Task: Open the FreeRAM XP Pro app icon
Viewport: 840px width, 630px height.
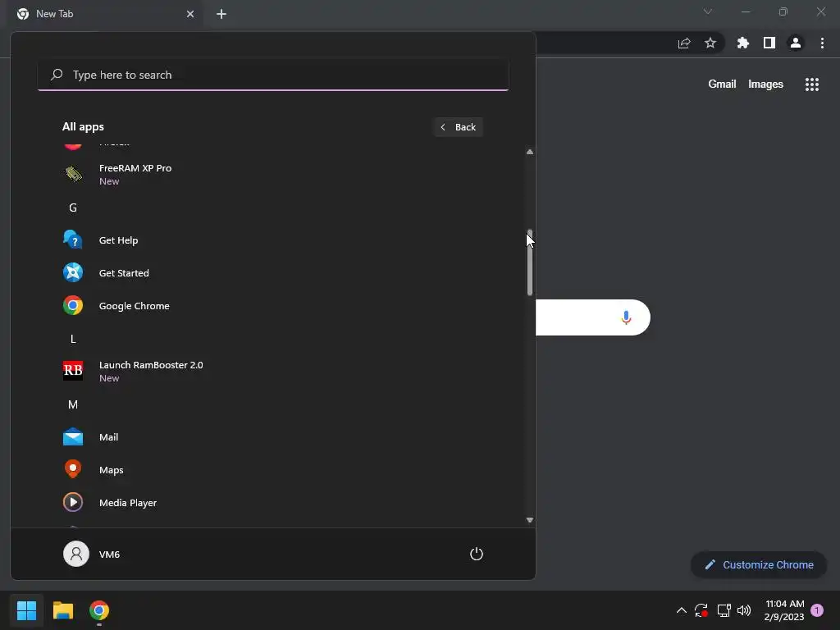Action: point(73,174)
